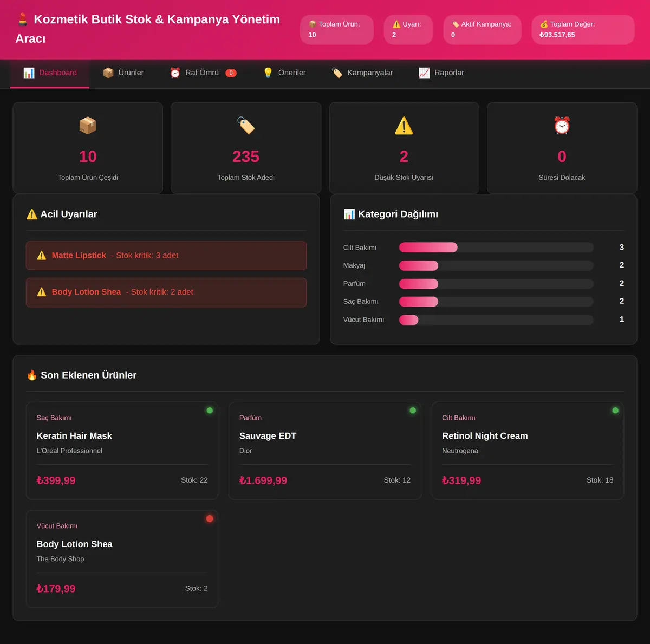Click red status dot on Body Lotion Shea card
This screenshot has height=644, width=650.
(210, 519)
